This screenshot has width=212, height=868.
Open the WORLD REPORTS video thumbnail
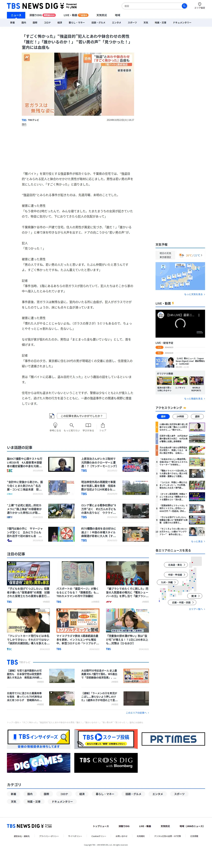pyautogui.click(x=196, y=381)
